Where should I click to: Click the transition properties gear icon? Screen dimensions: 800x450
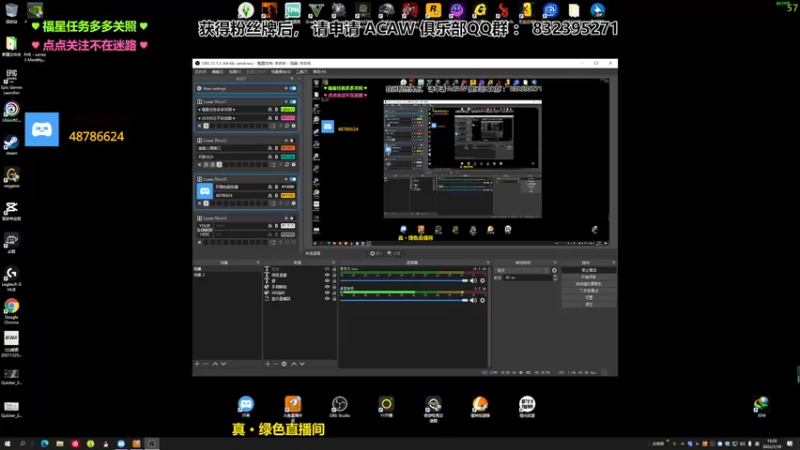tap(555, 270)
